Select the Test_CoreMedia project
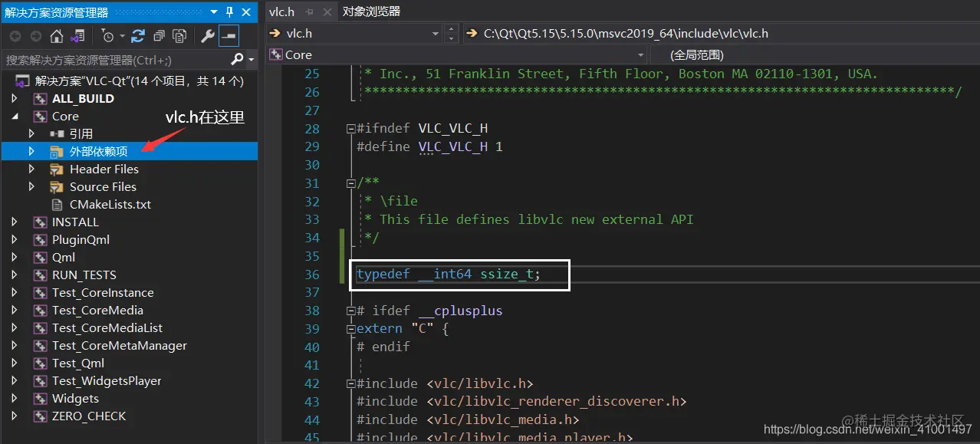 click(x=97, y=311)
